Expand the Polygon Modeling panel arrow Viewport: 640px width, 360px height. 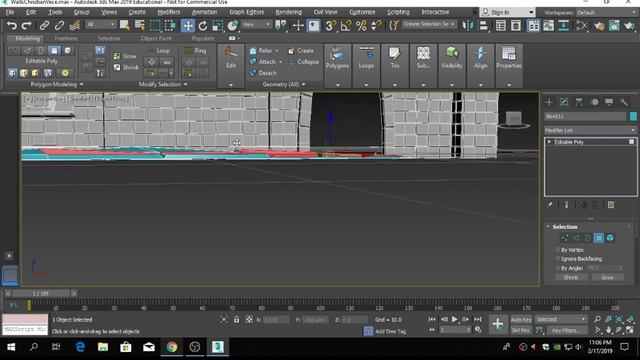[82, 84]
